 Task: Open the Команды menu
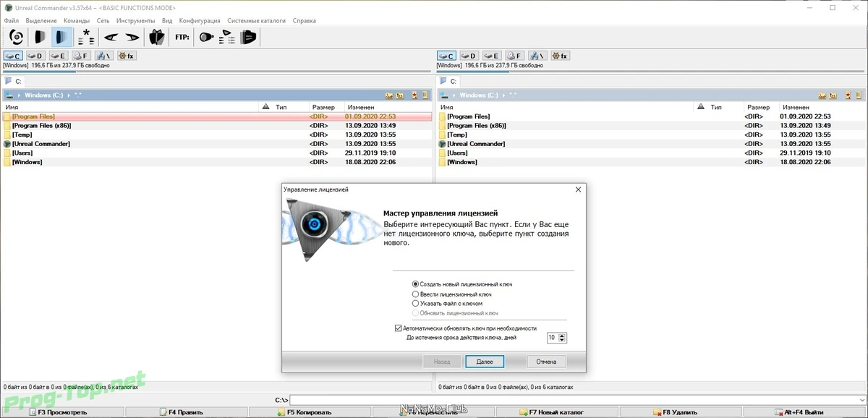pos(77,21)
